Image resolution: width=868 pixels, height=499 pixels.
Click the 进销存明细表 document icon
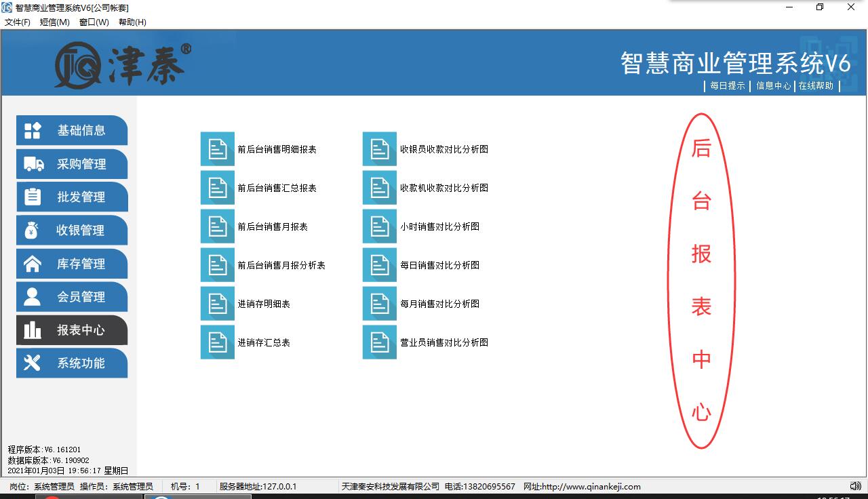pos(217,304)
